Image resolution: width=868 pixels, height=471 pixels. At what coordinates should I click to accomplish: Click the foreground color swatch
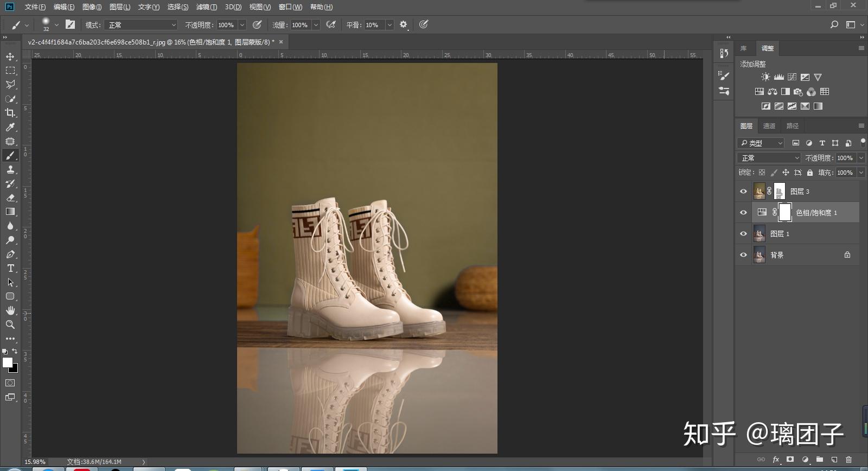pos(8,362)
